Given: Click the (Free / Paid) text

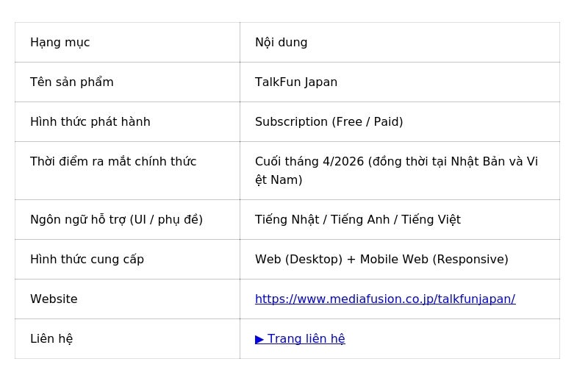Looking at the screenshot, I should point(367,121).
